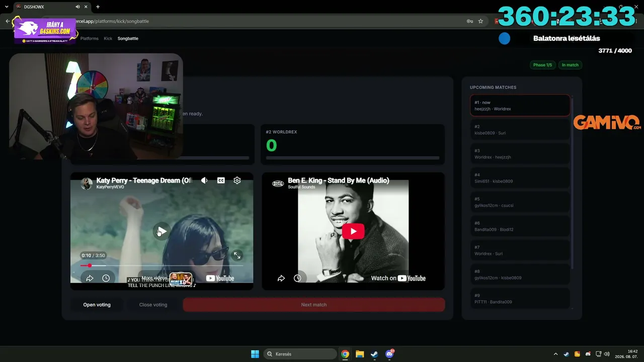Open a new browser tab

[98, 7]
